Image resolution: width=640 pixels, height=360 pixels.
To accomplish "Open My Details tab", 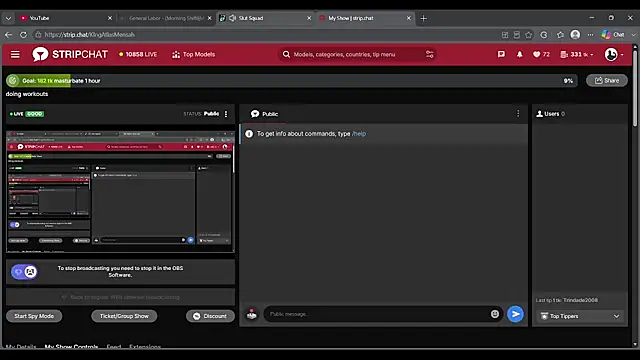I will [21, 347].
